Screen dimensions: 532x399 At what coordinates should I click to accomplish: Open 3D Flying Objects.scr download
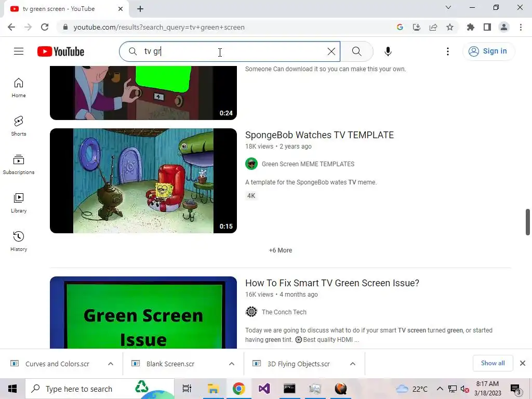click(299, 364)
